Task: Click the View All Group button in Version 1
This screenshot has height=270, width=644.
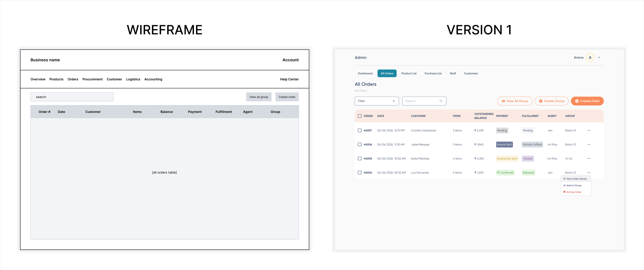Action: [x=515, y=101]
